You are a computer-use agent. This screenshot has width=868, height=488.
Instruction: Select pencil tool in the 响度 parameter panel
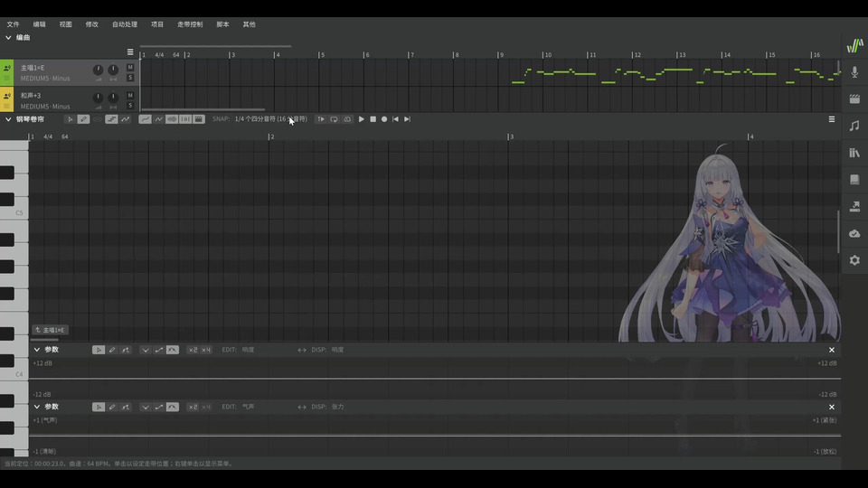point(112,350)
